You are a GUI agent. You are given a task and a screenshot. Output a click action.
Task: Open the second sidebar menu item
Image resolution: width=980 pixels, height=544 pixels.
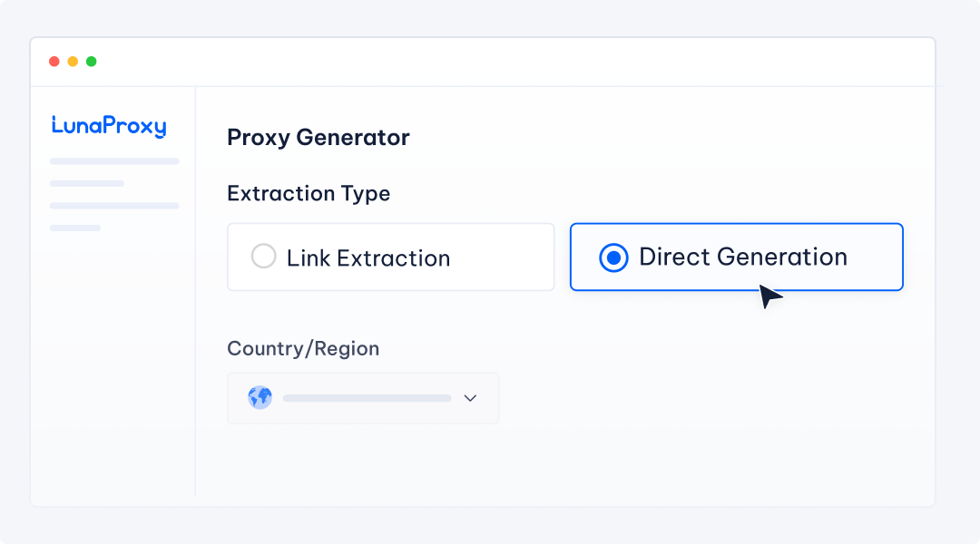pyautogui.click(x=87, y=183)
